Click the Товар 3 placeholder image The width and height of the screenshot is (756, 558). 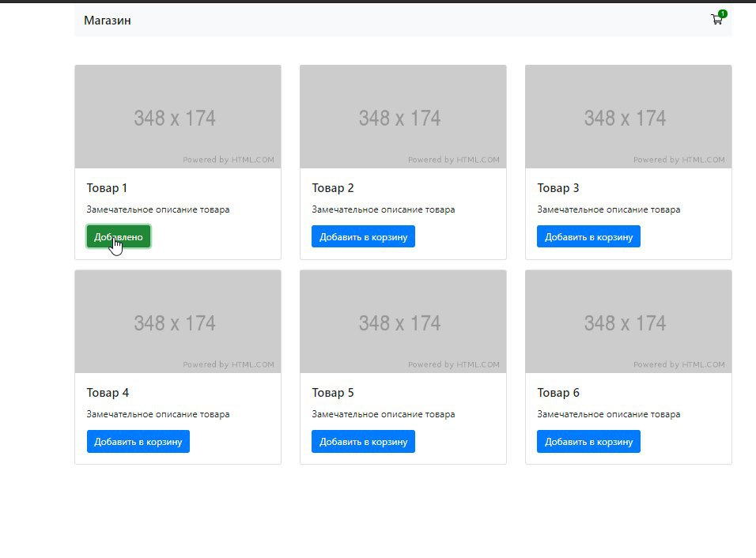[628, 117]
